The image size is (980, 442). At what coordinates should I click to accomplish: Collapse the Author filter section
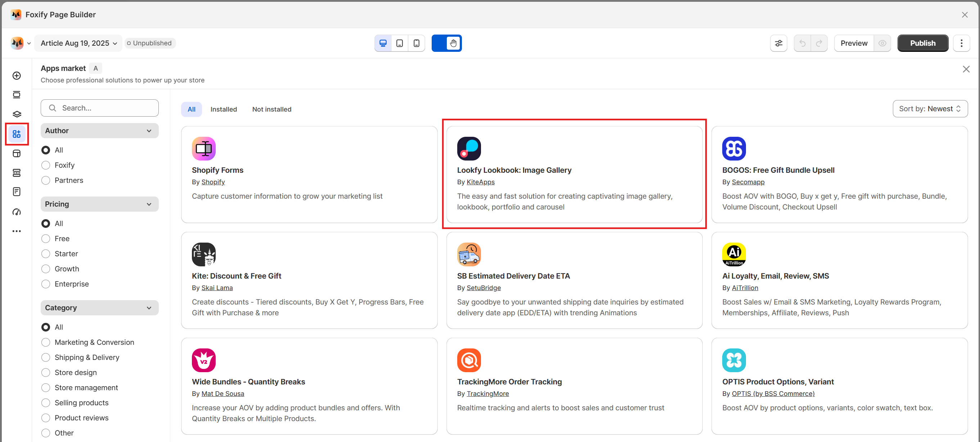pos(99,131)
